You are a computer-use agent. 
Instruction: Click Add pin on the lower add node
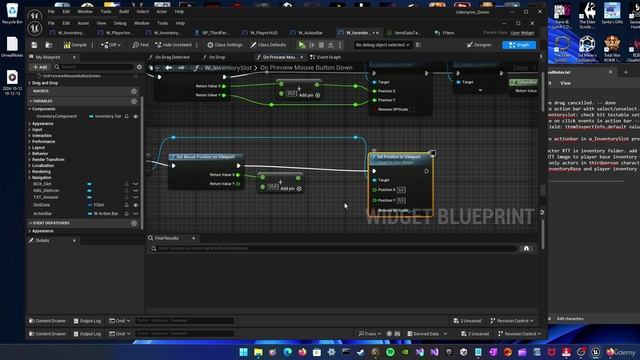[291, 189]
